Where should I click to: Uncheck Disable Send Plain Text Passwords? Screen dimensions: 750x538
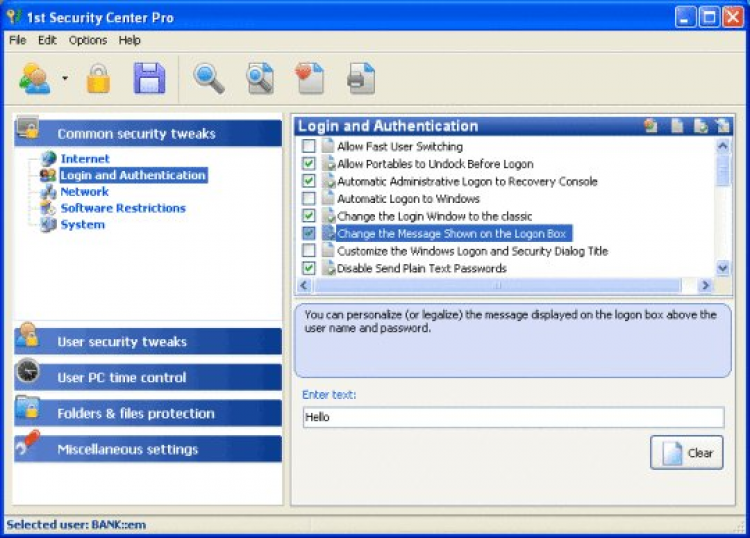pos(309,268)
